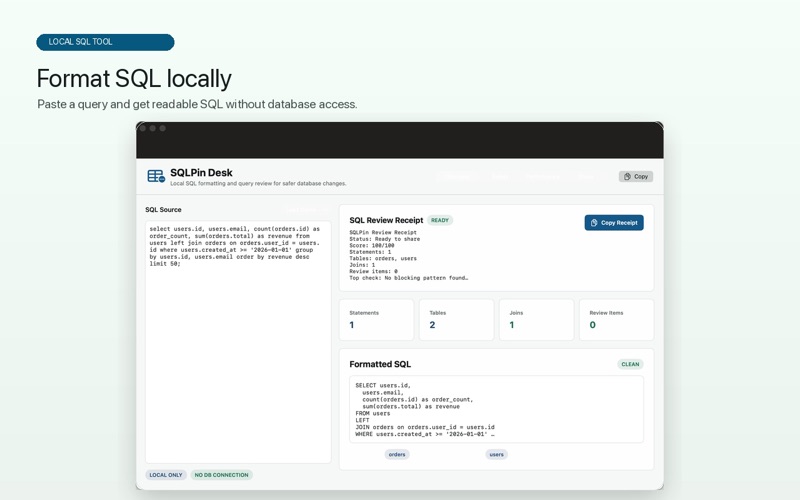
Task: Click the READY status badge
Action: point(440,220)
